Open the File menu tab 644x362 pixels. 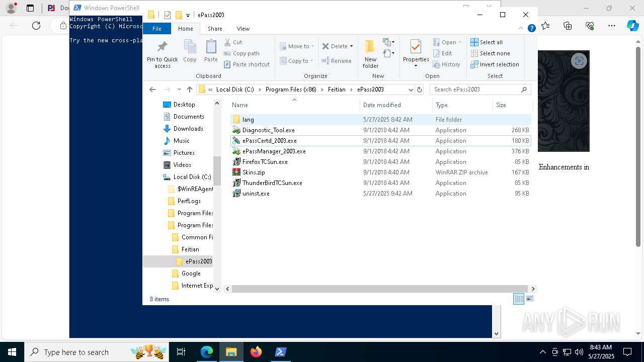coord(157,29)
